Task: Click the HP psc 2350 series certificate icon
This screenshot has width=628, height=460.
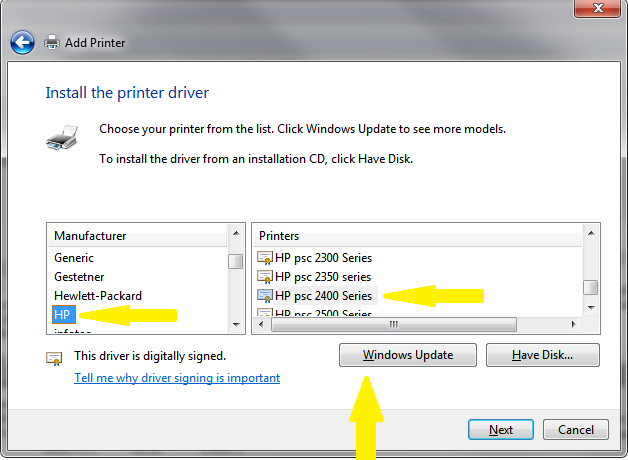Action: (x=265, y=277)
